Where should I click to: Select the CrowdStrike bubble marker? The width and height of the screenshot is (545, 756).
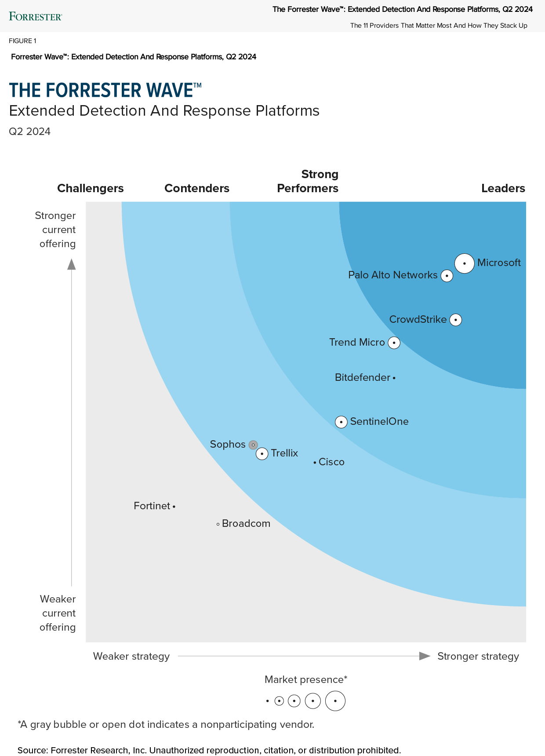(456, 320)
